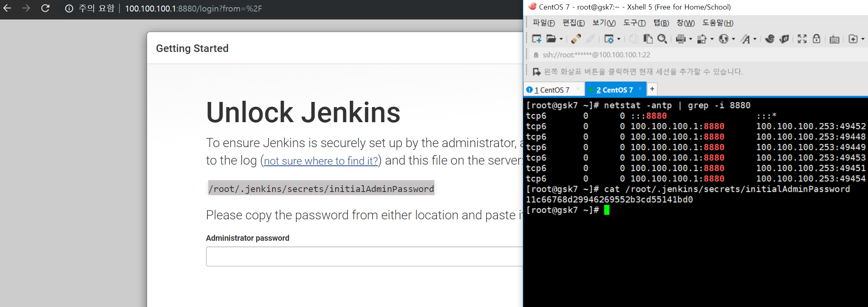Screen dimensions: 868x307
Task: Click 100.100.100.253:49454 in terminal output
Action: [x=811, y=178]
